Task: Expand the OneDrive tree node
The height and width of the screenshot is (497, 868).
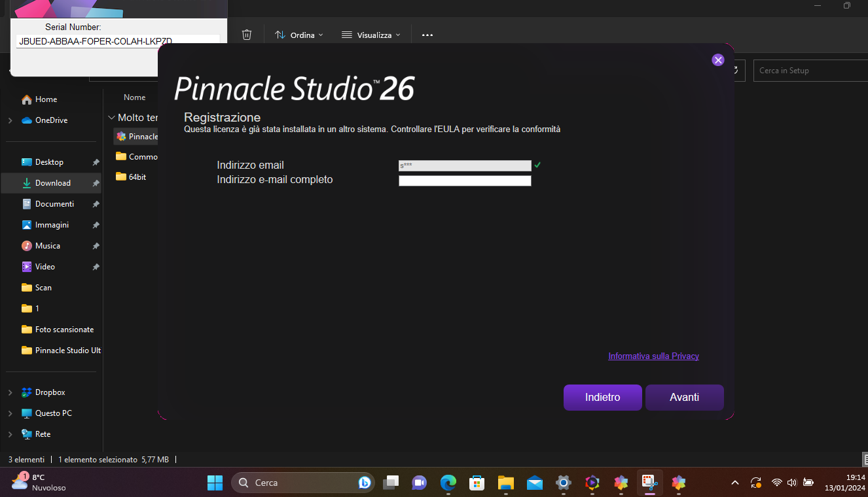Action: tap(10, 120)
